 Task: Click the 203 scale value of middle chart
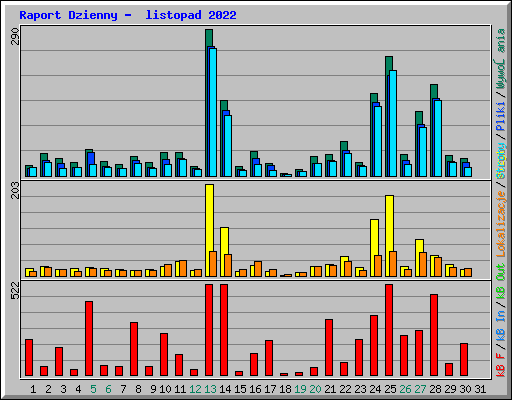point(15,190)
